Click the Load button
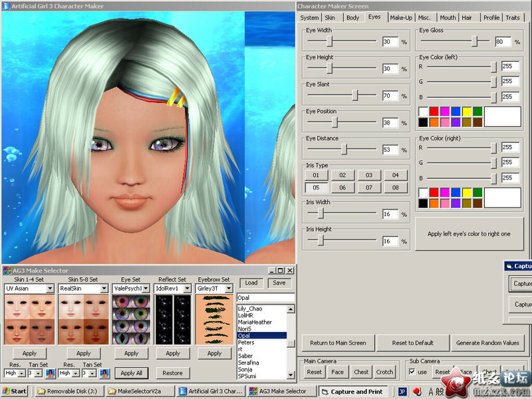Viewport: 532px width, 399px height. 251,283
